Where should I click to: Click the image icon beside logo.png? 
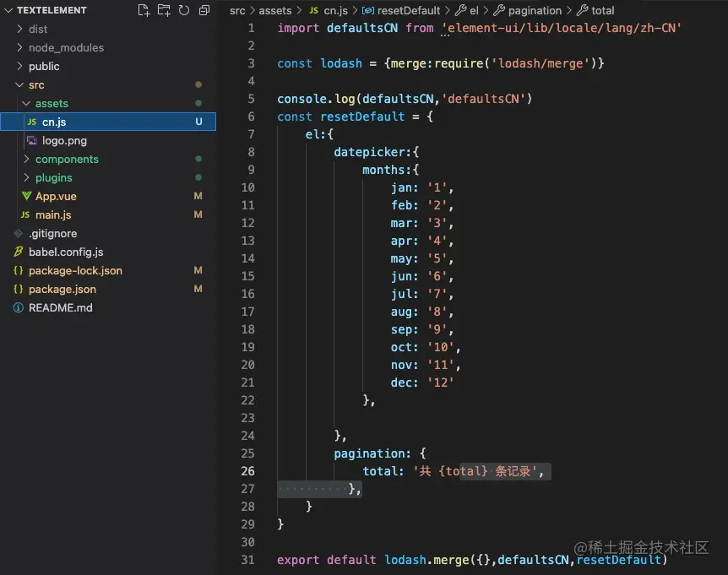pos(32,140)
